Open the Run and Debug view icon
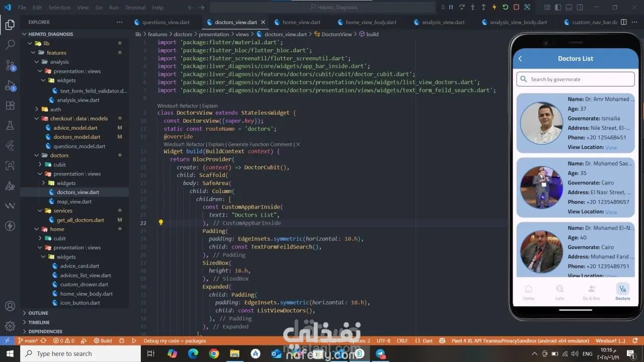Screen dimensions: 644x362 point(10,85)
